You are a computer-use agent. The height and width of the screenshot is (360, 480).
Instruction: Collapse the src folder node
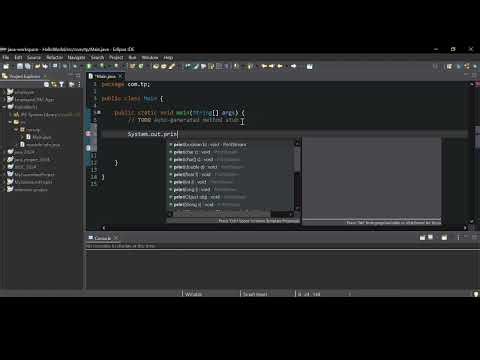[10, 122]
